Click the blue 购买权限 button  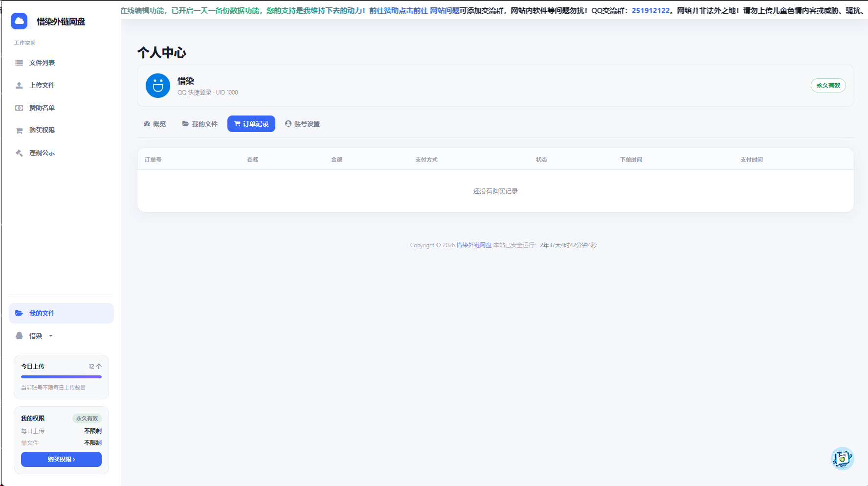pos(61,460)
